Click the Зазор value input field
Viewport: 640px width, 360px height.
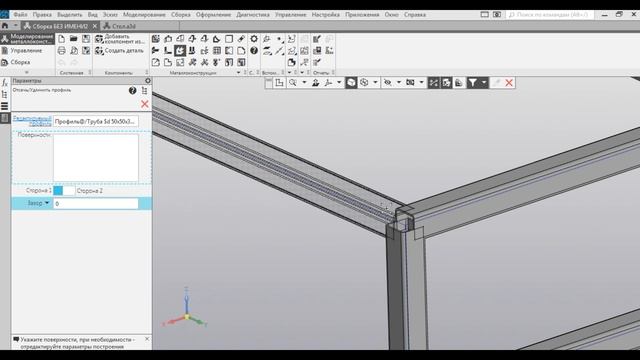point(96,203)
